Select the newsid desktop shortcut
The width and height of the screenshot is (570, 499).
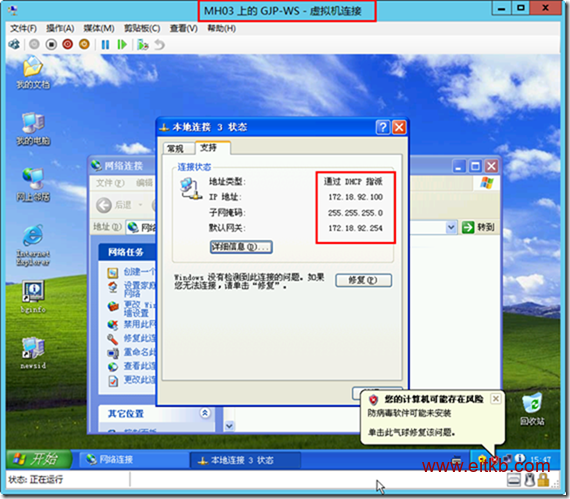[33, 353]
